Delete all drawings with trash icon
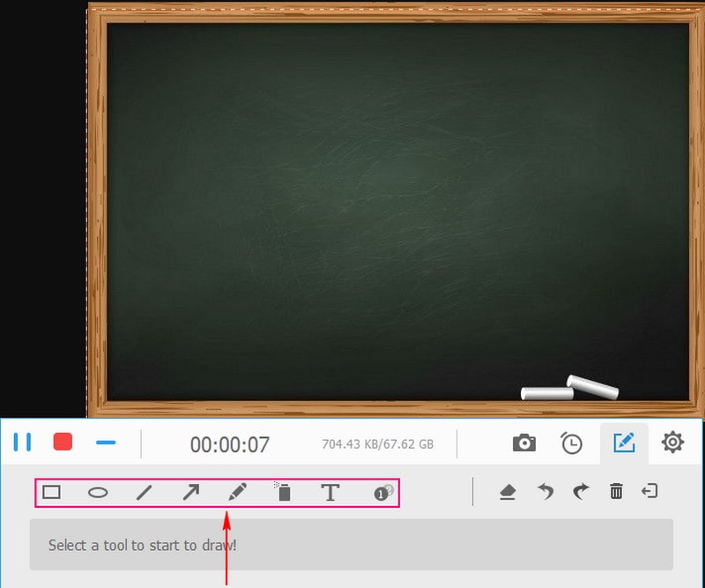This screenshot has width=705, height=588. (616, 492)
